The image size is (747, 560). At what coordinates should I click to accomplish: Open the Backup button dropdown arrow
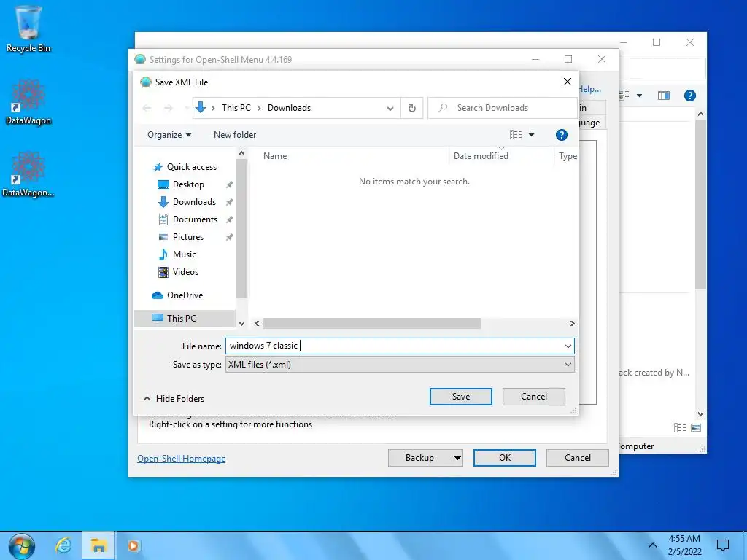point(457,458)
